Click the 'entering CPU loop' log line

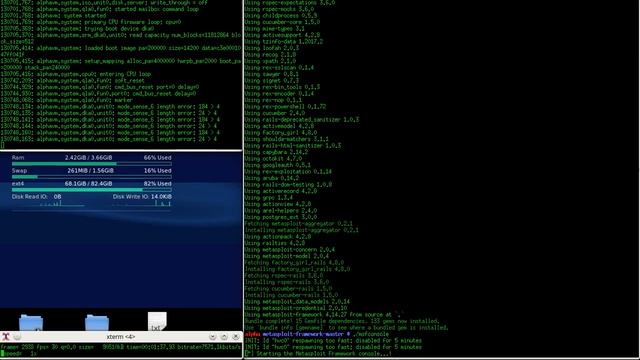(76, 74)
